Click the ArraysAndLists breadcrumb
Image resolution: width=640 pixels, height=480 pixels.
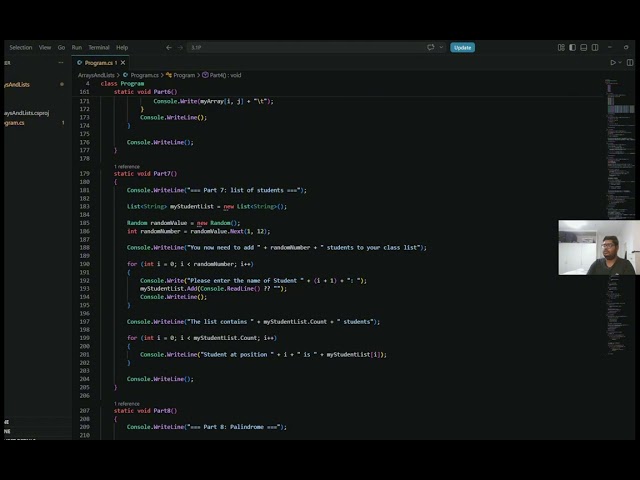point(96,75)
